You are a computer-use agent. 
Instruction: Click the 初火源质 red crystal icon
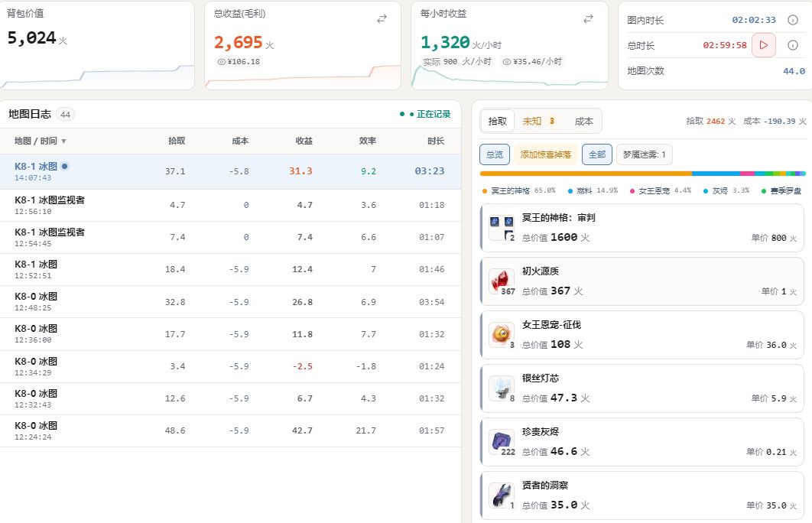coord(502,281)
